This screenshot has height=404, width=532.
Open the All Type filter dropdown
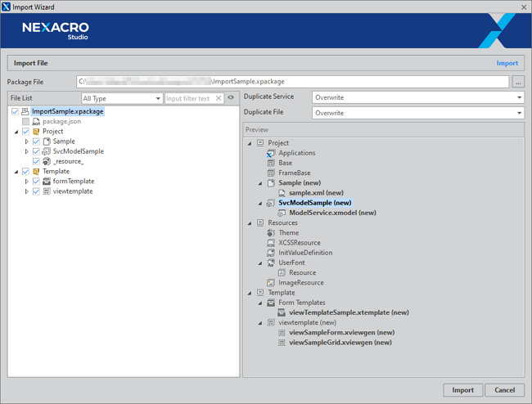(x=121, y=98)
